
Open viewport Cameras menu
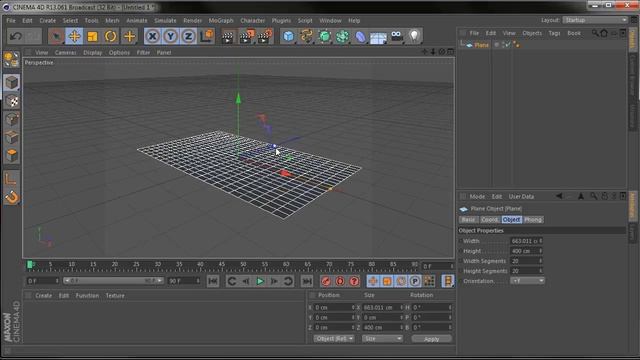[65, 53]
